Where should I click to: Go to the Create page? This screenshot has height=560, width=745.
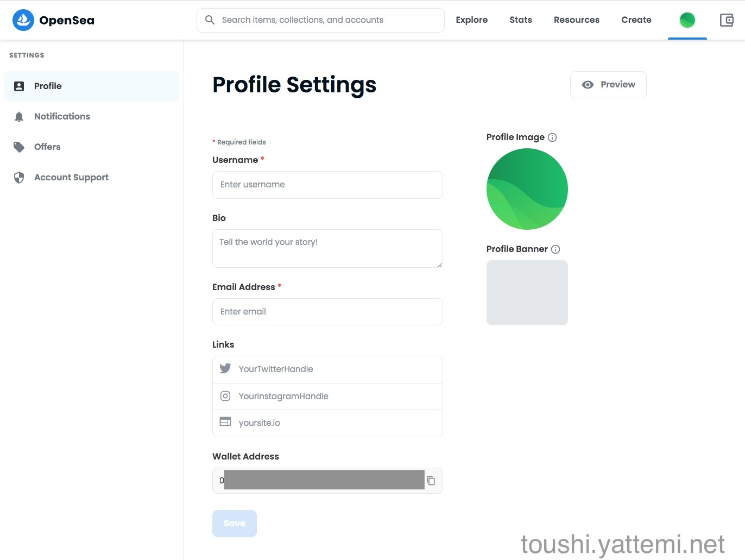636,20
